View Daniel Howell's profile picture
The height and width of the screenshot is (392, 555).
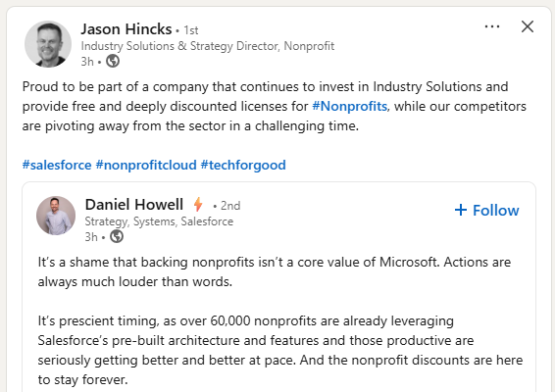click(56, 216)
